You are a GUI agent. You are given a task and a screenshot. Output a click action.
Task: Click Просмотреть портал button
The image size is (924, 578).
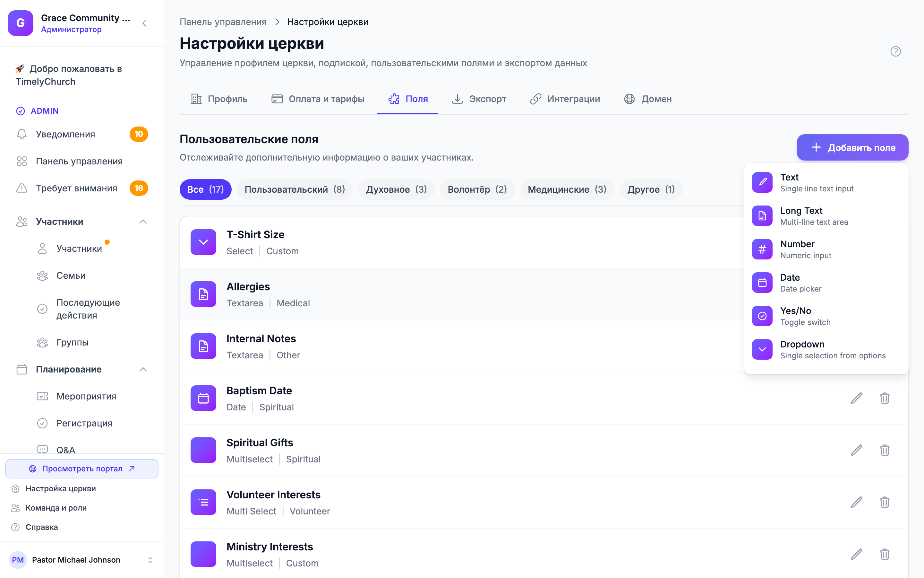(x=82, y=469)
